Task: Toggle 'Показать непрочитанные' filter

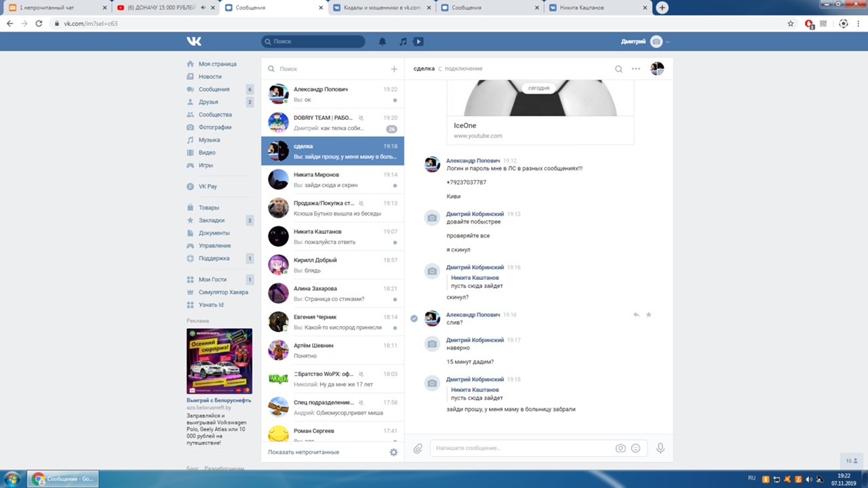Action: [303, 452]
